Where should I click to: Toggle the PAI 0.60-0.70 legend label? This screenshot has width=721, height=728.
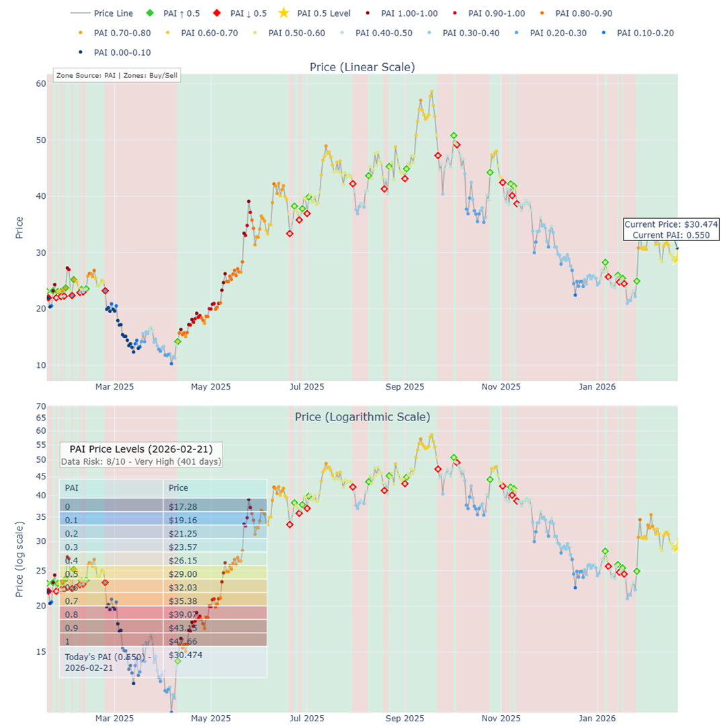point(211,33)
